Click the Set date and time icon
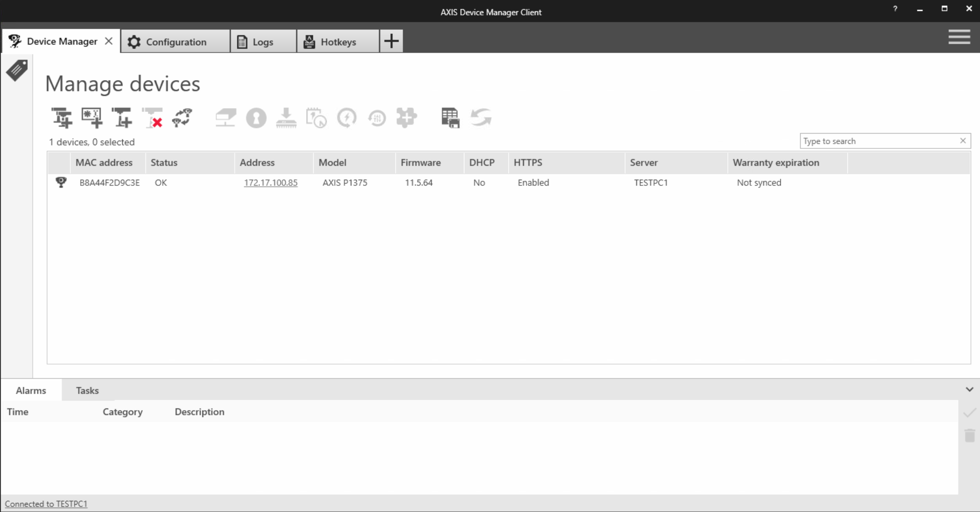 317,118
